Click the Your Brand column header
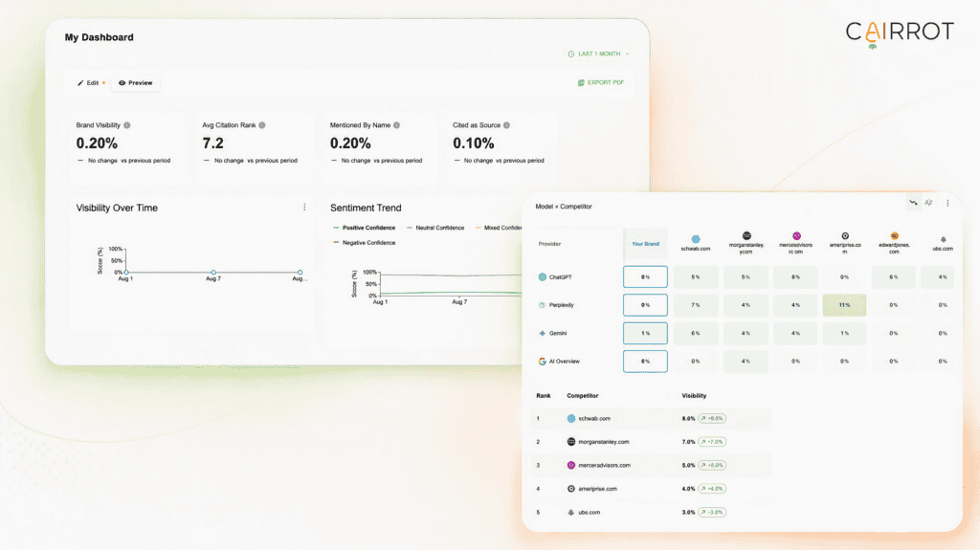Screen dimensions: 980x550 [645, 244]
